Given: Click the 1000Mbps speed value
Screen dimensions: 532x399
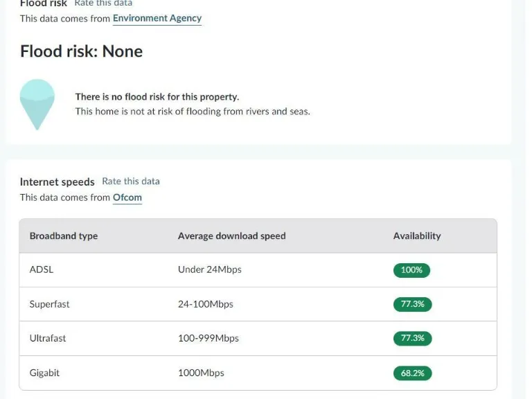Looking at the screenshot, I should 201,373.
